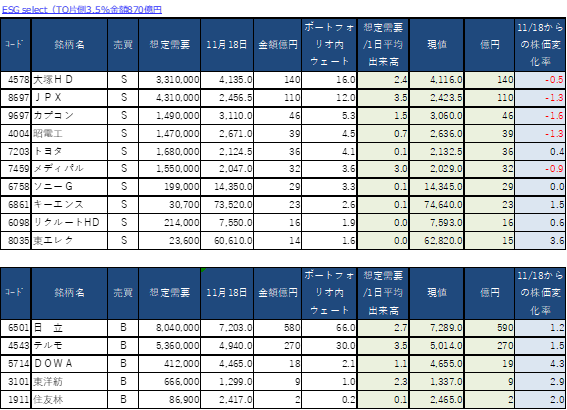The width and height of the screenshot is (567, 410).
Task: Click stock code 7459 cell
Action: (x=16, y=169)
